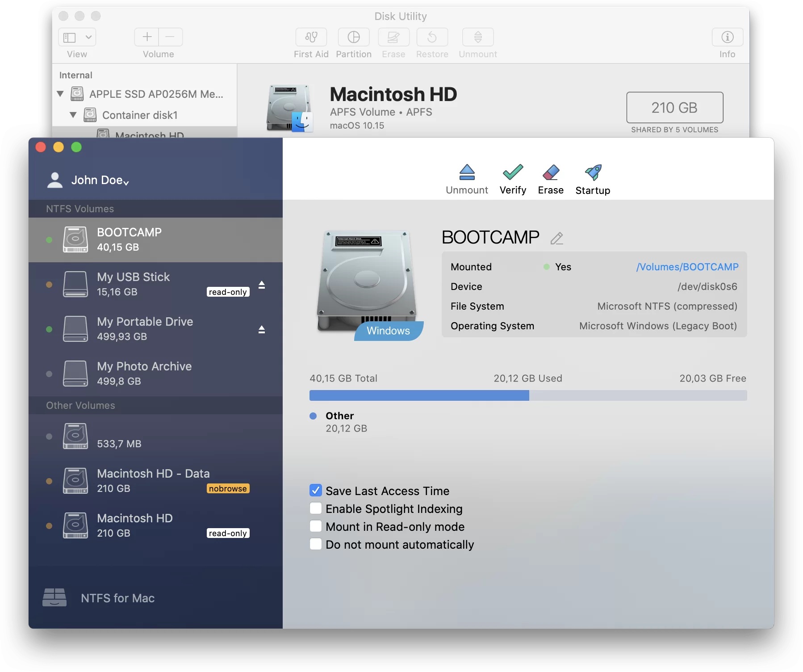Click the blue disk usage bar
The image size is (803, 672).
coord(419,395)
